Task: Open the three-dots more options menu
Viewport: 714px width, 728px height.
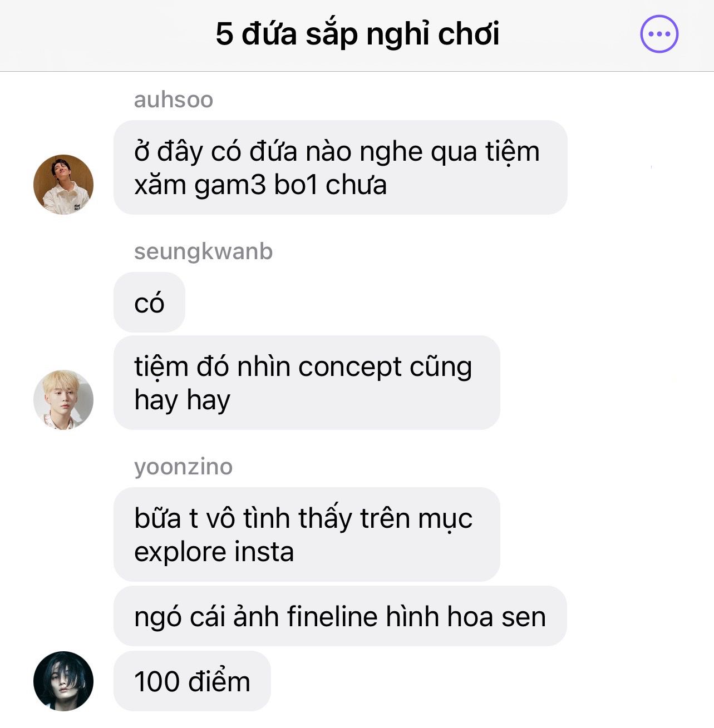Action: click(x=659, y=34)
